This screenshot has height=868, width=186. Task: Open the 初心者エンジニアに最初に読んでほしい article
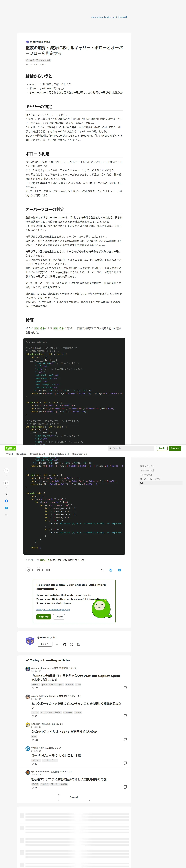click(x=69, y=779)
